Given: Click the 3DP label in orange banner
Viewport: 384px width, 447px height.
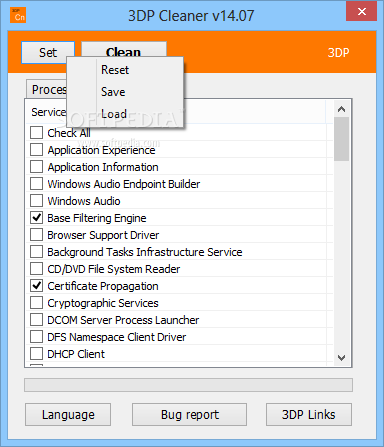Looking at the screenshot, I should tap(338, 53).
